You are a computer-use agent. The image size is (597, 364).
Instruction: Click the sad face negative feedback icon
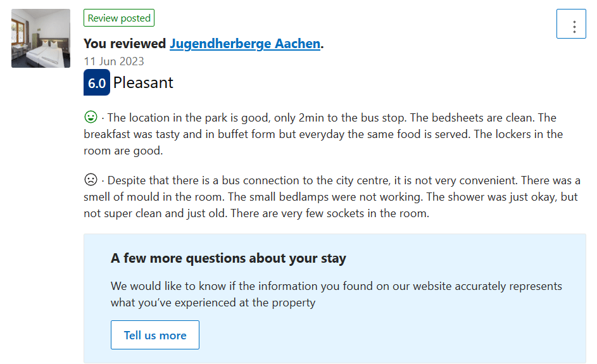(91, 179)
